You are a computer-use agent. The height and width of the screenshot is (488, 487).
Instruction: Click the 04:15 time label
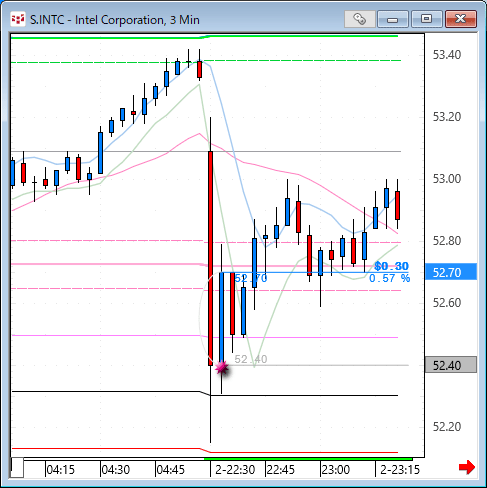pos(60,470)
